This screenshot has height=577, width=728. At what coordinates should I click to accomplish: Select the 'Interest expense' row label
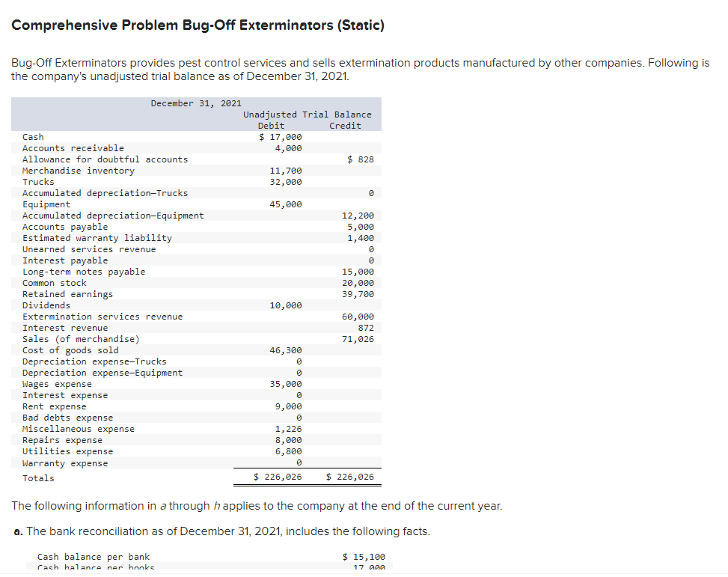pos(65,395)
